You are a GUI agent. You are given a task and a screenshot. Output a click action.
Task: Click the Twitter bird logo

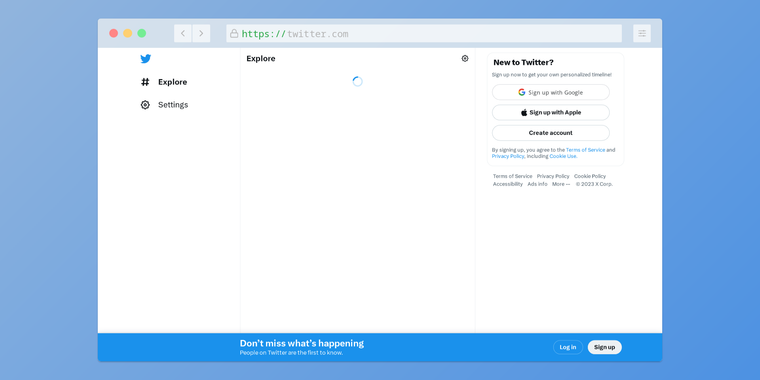[145, 59]
